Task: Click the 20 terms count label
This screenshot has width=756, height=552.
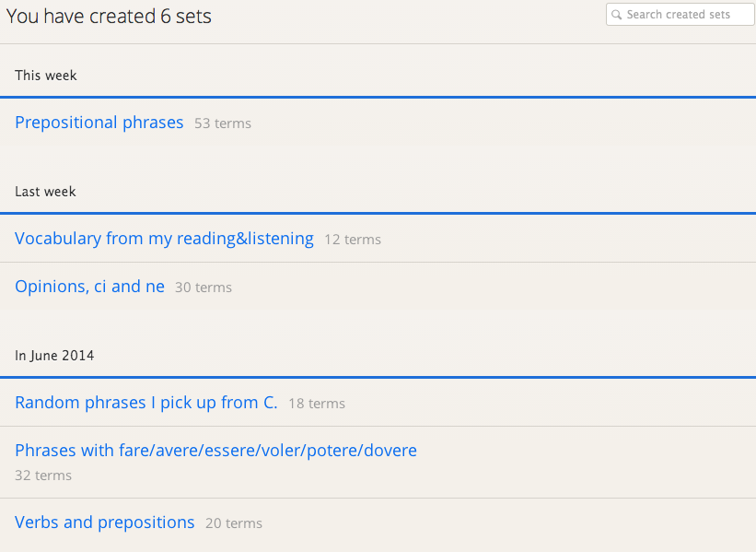Action: coord(234,523)
